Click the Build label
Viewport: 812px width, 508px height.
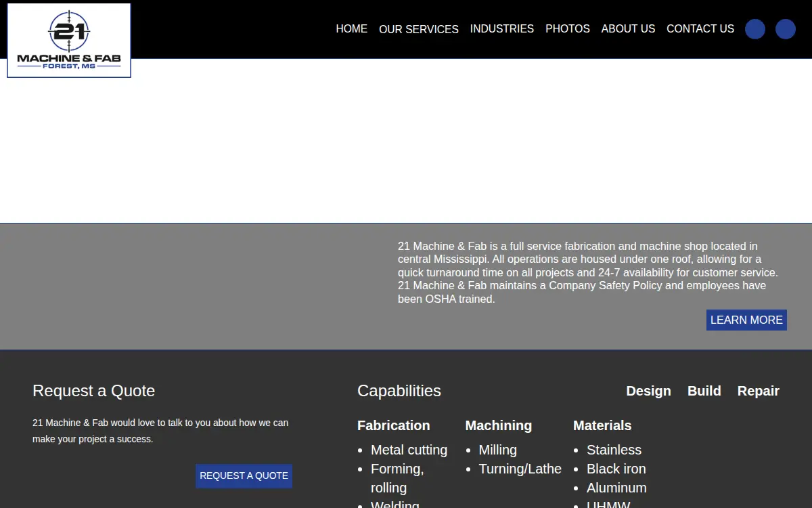704,391
